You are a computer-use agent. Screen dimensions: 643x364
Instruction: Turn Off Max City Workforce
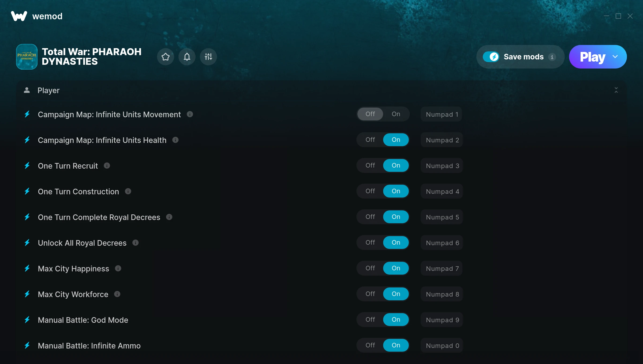coord(370,294)
